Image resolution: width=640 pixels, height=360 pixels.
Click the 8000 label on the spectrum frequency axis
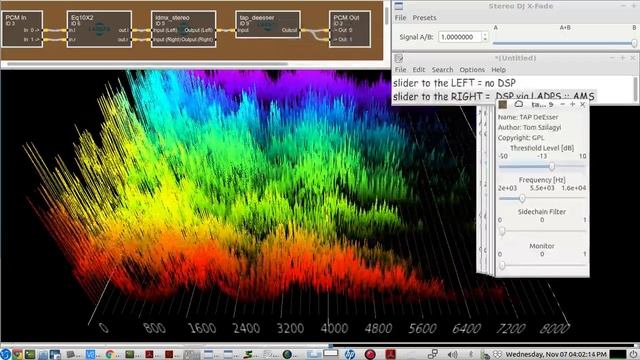coord(555,328)
